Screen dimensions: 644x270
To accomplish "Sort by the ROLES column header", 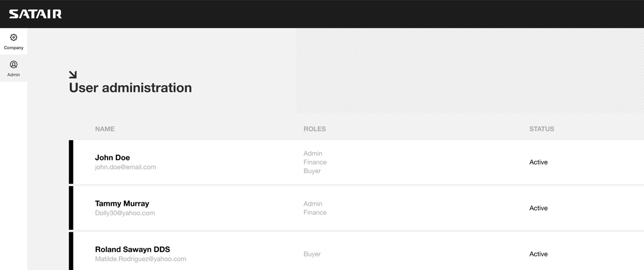I will [x=314, y=129].
